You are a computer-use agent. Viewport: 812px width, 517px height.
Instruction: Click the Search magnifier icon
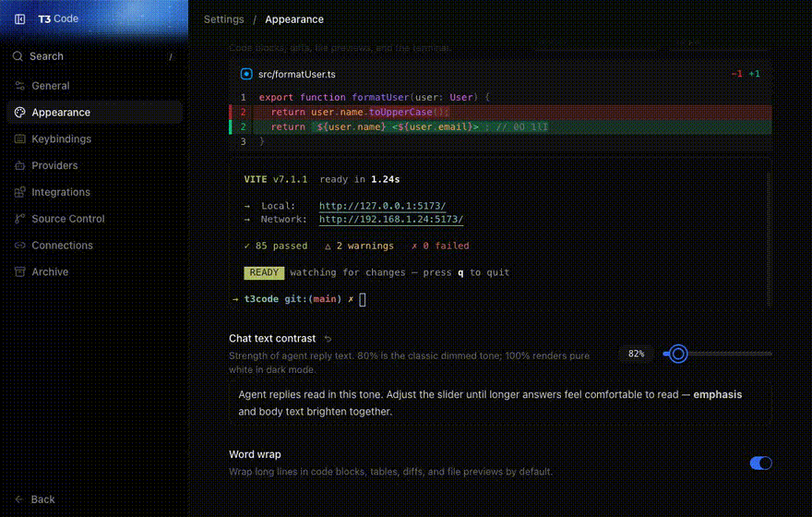[x=18, y=56]
